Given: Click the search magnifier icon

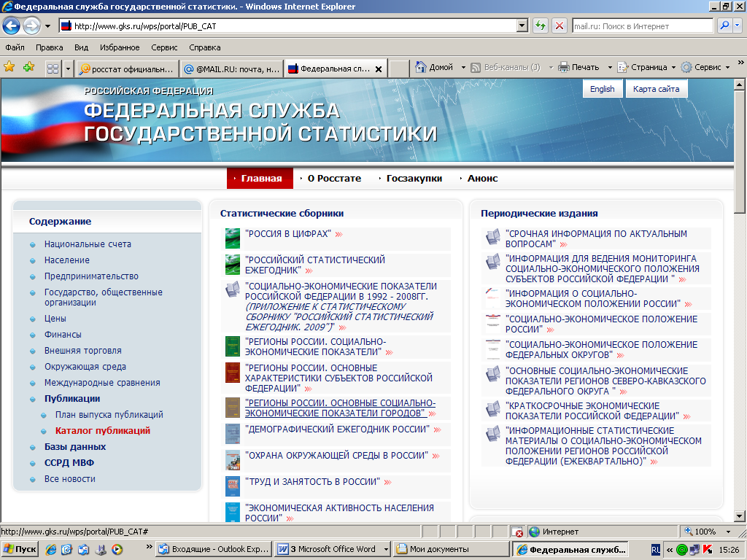Looking at the screenshot, I should [x=724, y=26].
